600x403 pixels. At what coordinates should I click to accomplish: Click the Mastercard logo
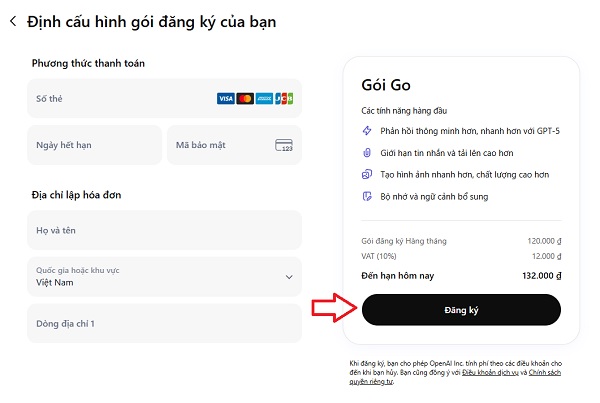click(245, 99)
